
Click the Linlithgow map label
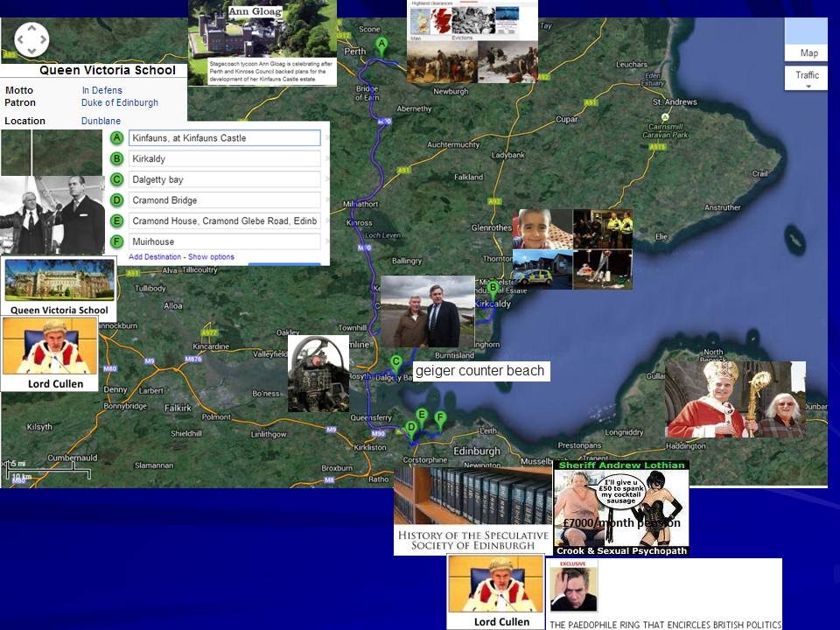269,434
